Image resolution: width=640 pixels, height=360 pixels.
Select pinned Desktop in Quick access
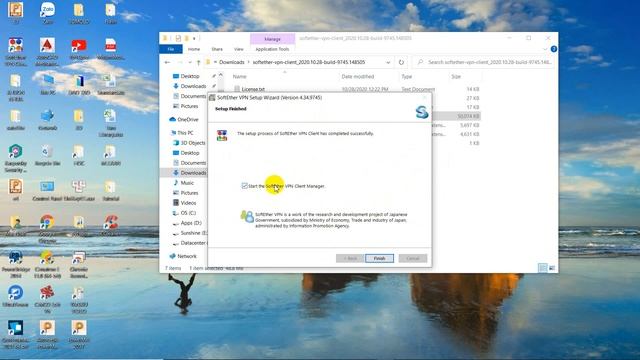[190, 76]
